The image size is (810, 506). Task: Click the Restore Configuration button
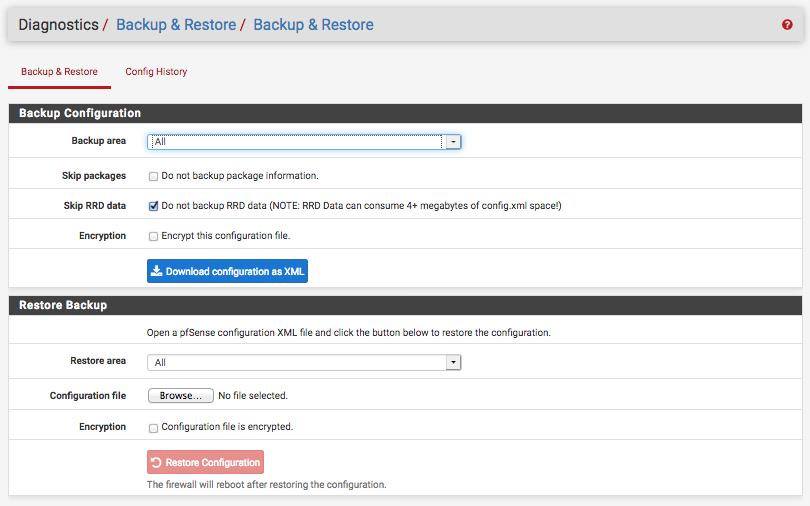[206, 463]
